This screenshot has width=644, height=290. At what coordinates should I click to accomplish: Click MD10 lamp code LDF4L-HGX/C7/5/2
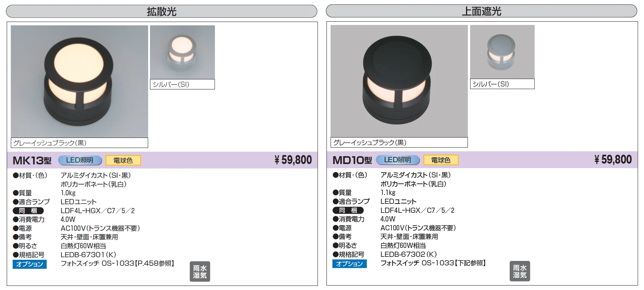click(x=418, y=210)
